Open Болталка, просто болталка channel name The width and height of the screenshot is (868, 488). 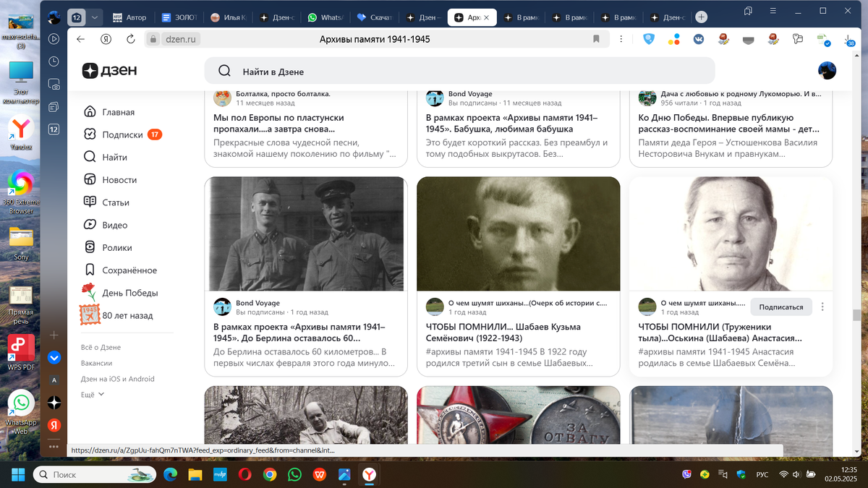tap(283, 94)
